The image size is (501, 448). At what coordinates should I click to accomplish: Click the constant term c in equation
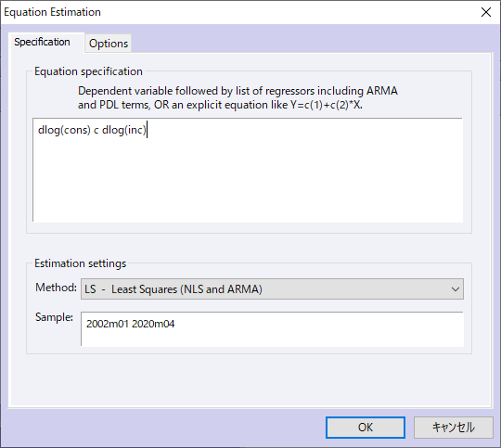[96, 131]
